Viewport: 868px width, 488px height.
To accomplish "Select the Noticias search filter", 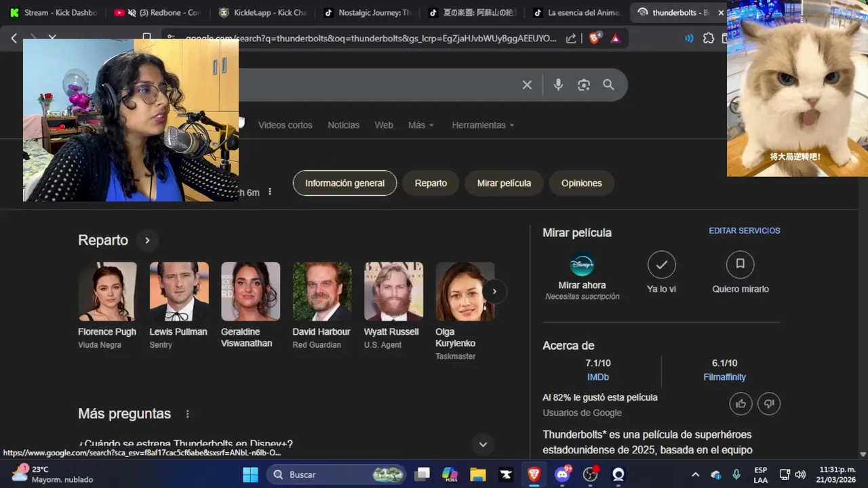I will [344, 125].
